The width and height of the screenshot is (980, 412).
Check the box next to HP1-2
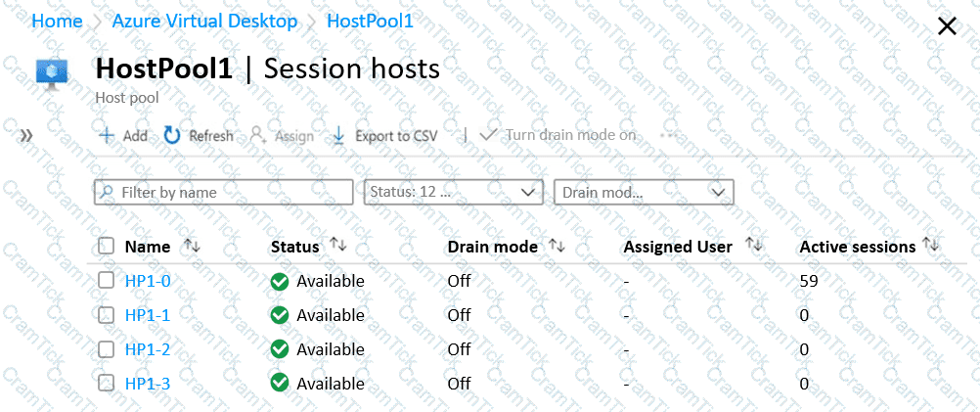(107, 349)
